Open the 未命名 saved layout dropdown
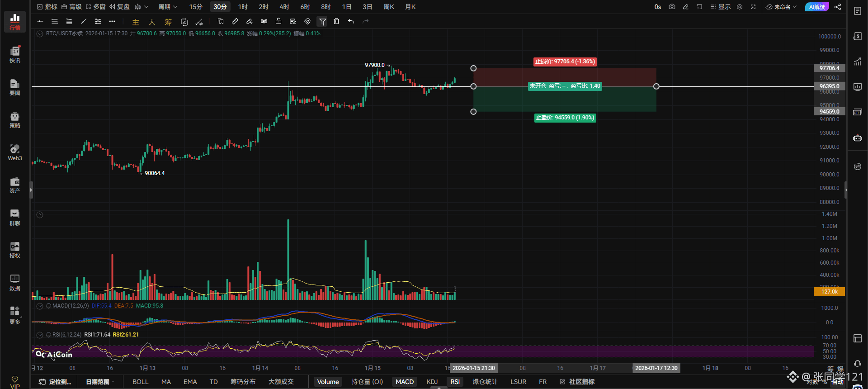Viewport: 868px width, 389px height. coord(781,7)
